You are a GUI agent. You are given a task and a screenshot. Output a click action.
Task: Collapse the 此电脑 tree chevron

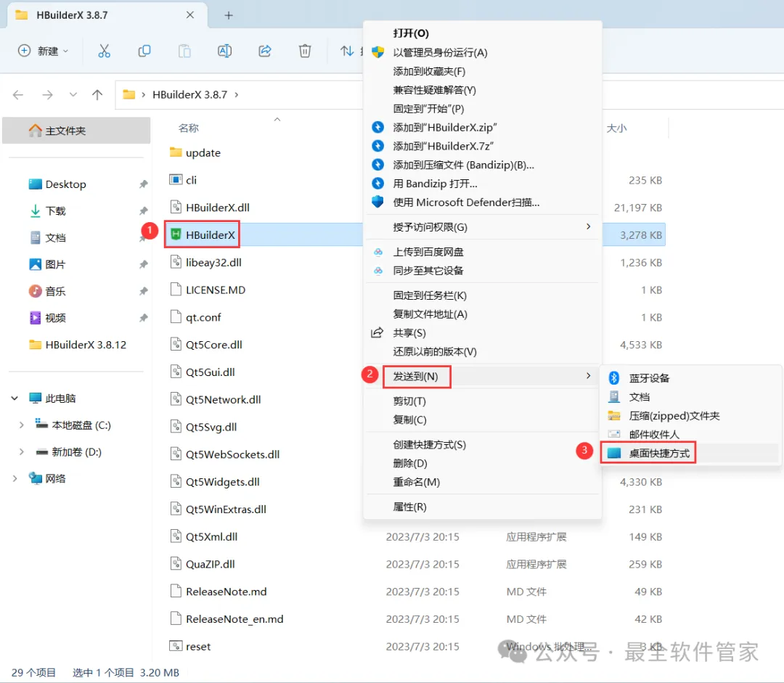point(15,398)
